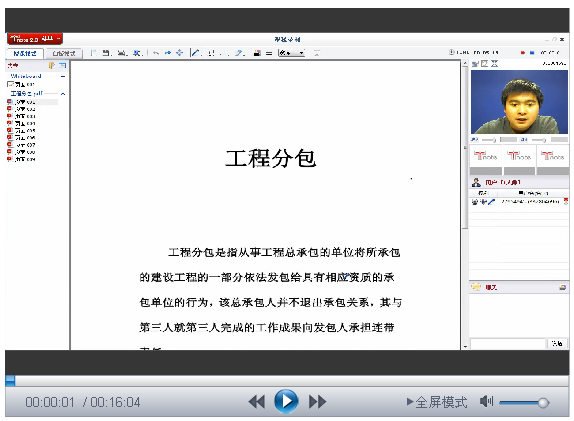Click the chat send button
The image size is (574, 421).
tap(557, 343)
